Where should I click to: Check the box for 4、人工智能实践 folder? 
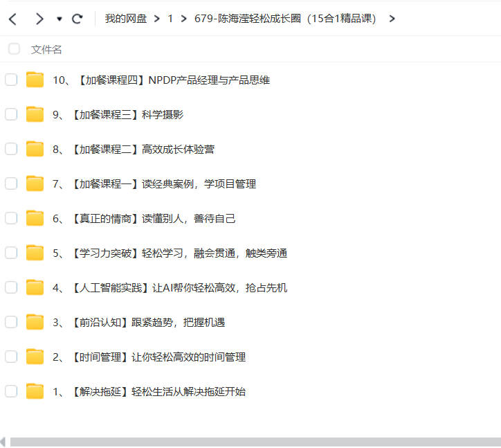click(x=11, y=287)
